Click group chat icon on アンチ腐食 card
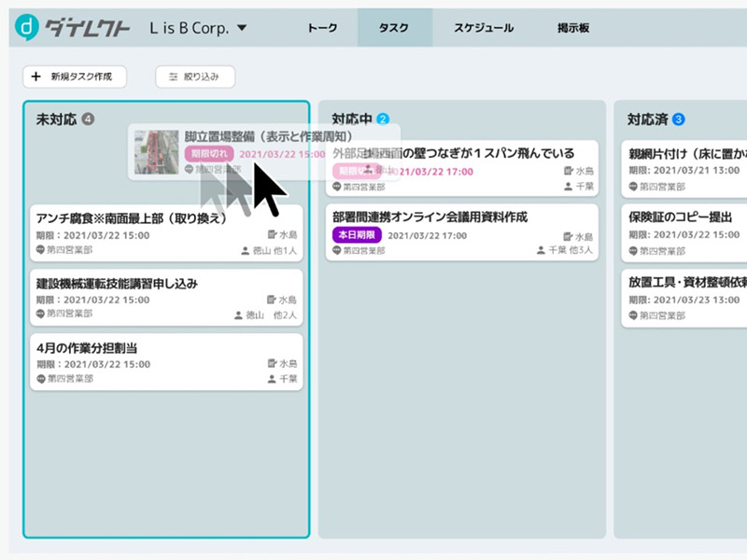This screenshot has height=560, width=747. pos(41,250)
